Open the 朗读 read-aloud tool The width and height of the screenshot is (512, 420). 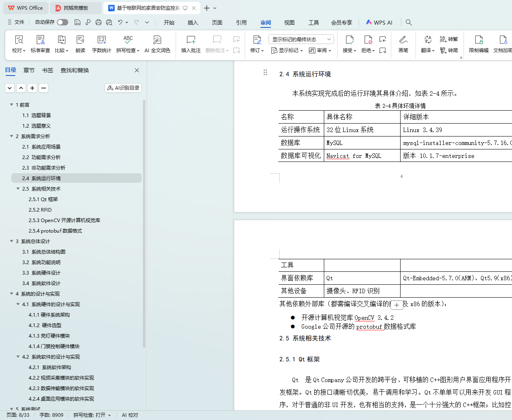pyautogui.click(x=80, y=40)
